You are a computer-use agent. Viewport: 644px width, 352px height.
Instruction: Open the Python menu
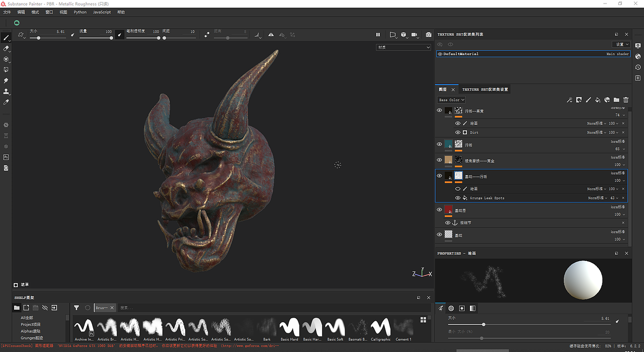(80, 12)
